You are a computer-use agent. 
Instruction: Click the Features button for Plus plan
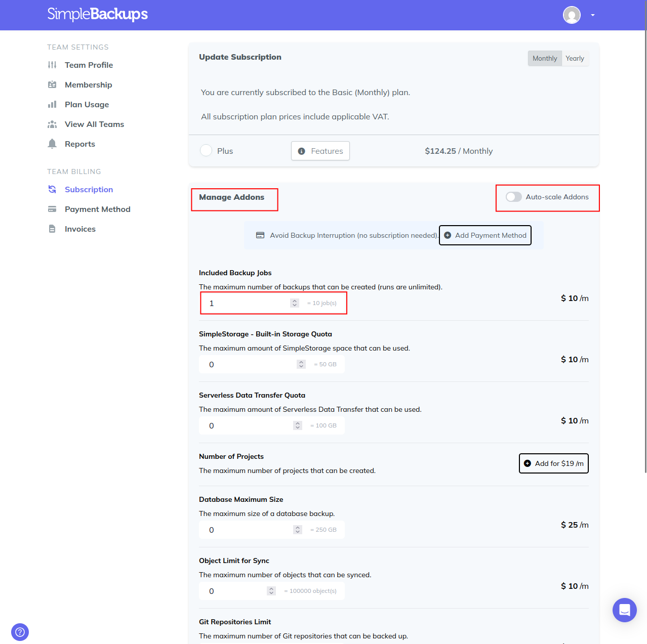320,151
